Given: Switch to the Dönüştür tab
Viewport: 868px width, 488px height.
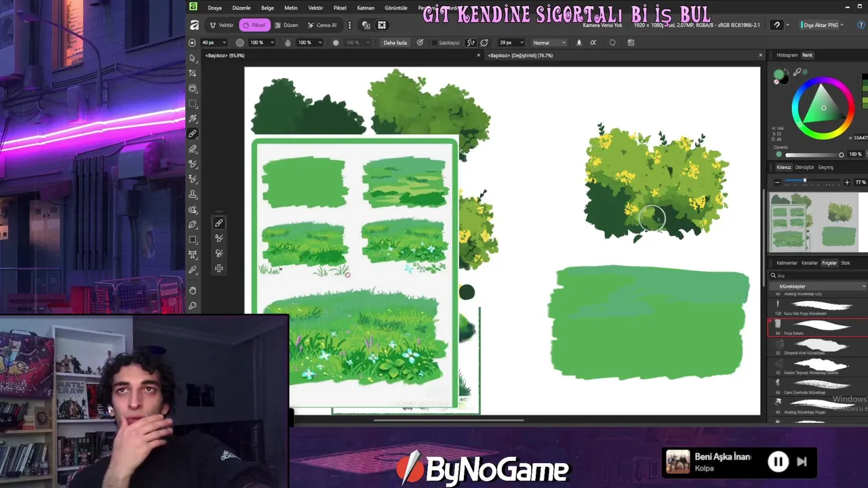Looking at the screenshot, I should tap(805, 167).
